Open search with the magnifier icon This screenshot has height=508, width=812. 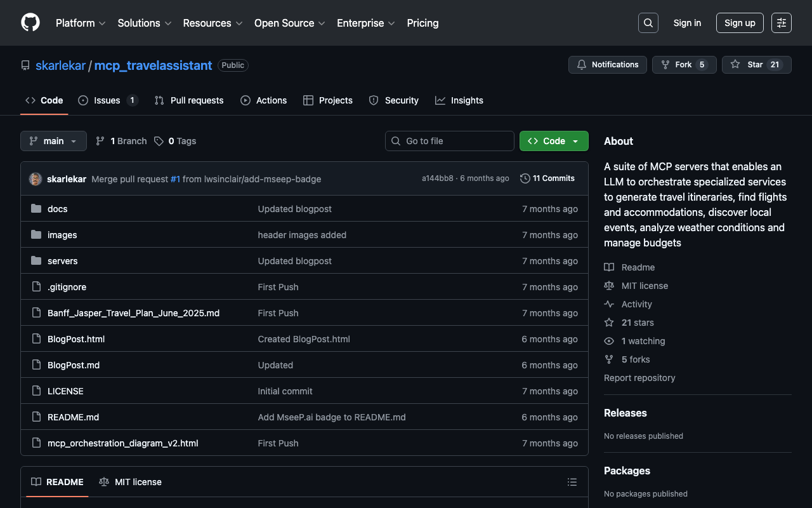(648, 23)
